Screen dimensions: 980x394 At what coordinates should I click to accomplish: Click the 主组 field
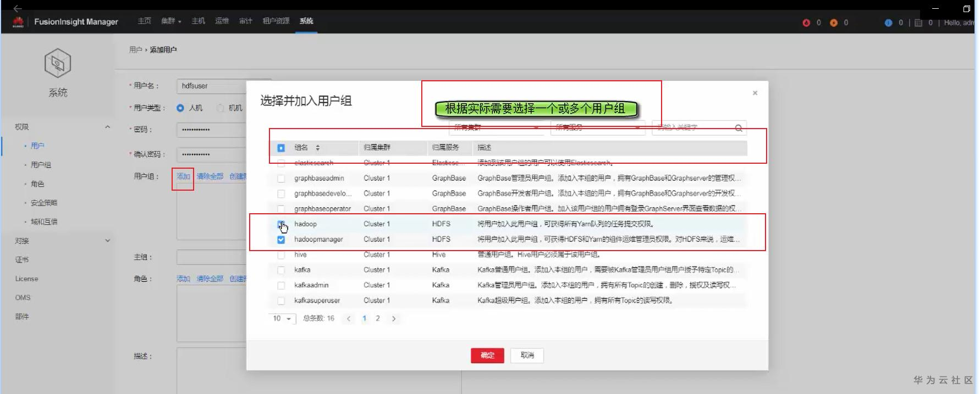coord(212,257)
